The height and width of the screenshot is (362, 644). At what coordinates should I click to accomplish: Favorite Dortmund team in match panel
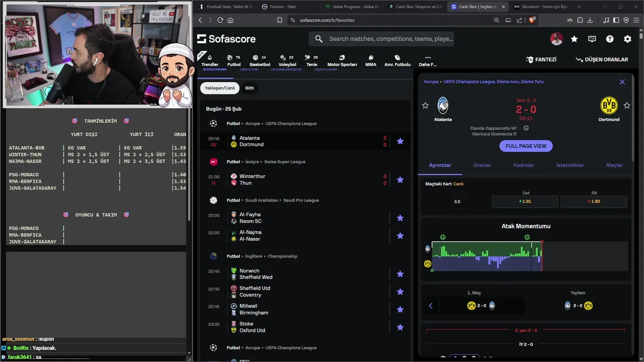click(x=627, y=105)
